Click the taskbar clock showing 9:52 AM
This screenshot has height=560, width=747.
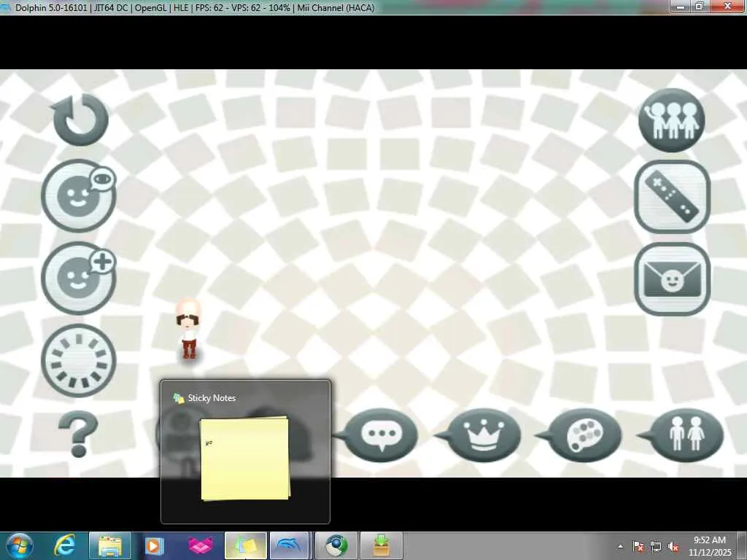(710, 546)
